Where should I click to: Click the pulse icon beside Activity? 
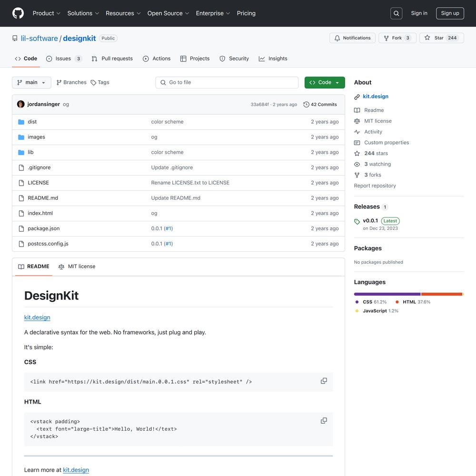click(x=357, y=132)
